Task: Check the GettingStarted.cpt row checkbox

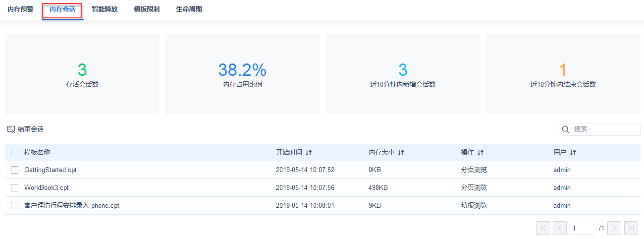Action: coord(15,170)
